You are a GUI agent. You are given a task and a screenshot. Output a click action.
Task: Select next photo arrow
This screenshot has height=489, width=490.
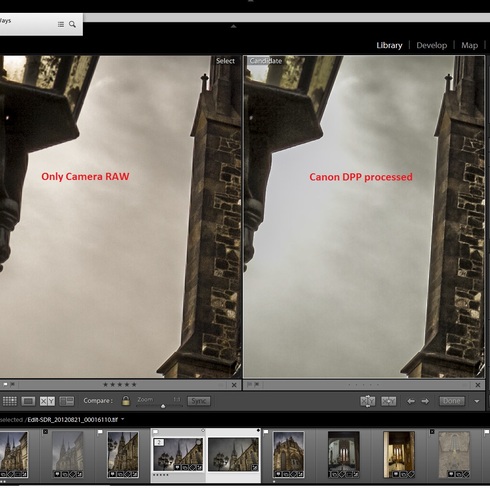click(425, 401)
